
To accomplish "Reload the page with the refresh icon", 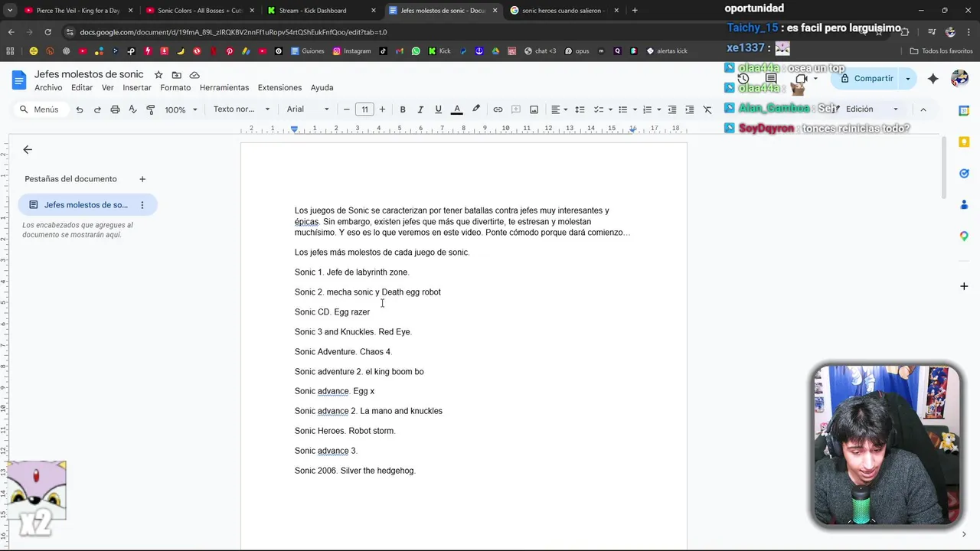I will tap(47, 32).
